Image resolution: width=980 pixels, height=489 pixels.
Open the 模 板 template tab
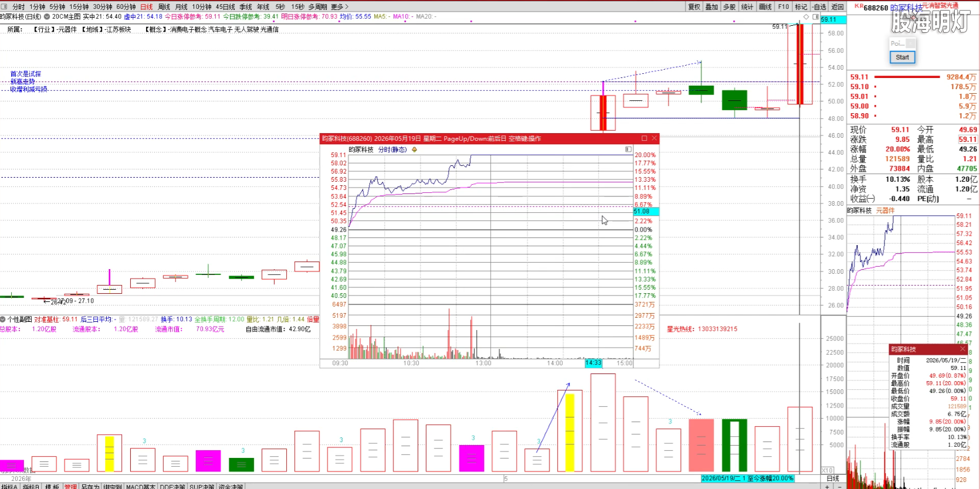(52, 486)
